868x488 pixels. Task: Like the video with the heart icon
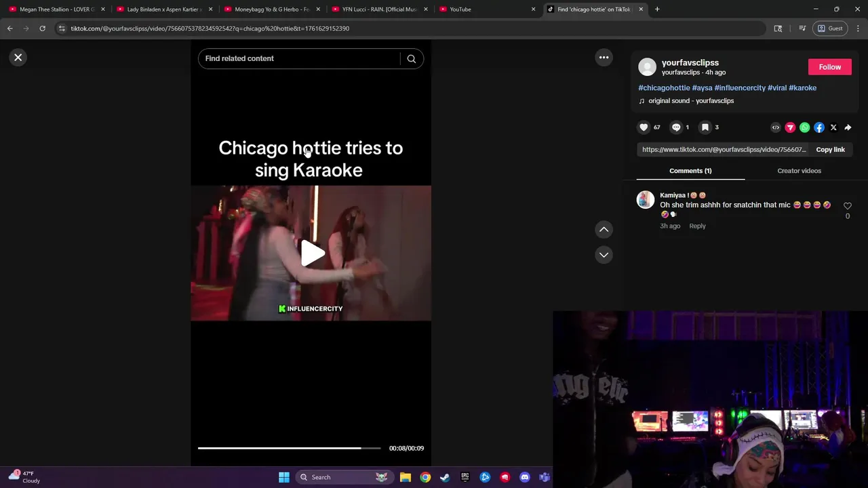[x=644, y=127]
